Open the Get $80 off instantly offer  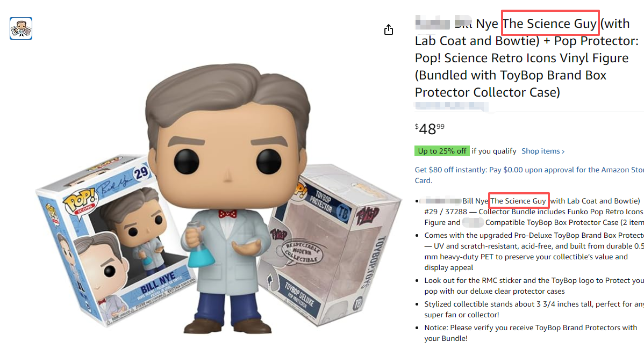coord(529,175)
